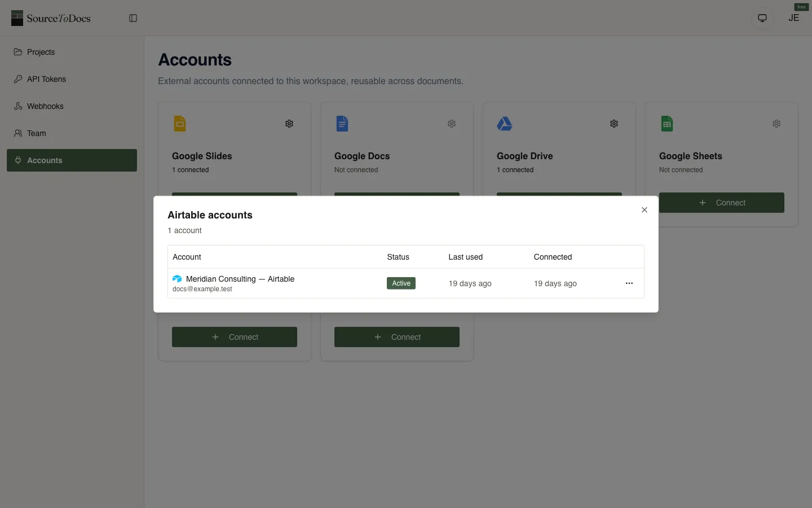Click the Google Drive app icon
Image resolution: width=812 pixels, height=508 pixels.
pyautogui.click(x=505, y=124)
